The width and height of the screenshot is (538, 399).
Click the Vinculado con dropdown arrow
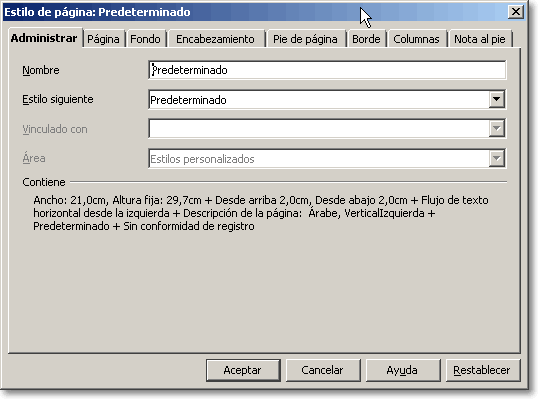pos(496,129)
